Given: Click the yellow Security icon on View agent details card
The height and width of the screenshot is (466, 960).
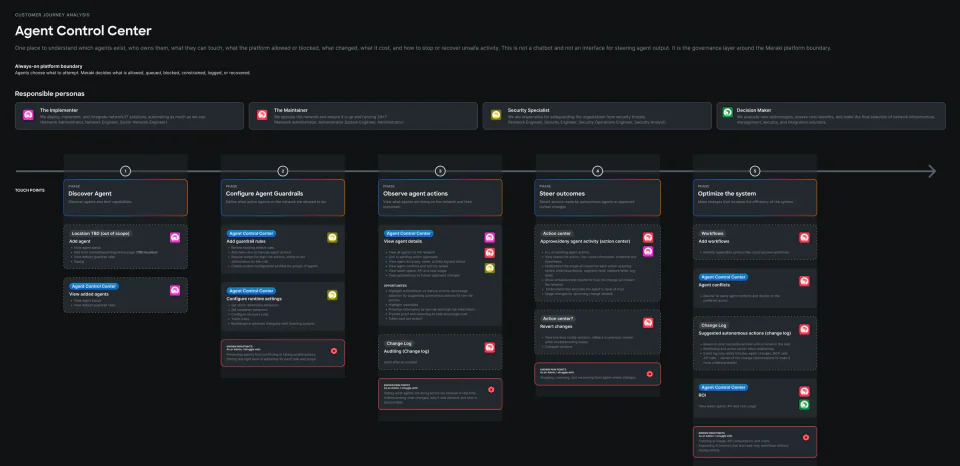Looking at the screenshot, I should tap(490, 268).
